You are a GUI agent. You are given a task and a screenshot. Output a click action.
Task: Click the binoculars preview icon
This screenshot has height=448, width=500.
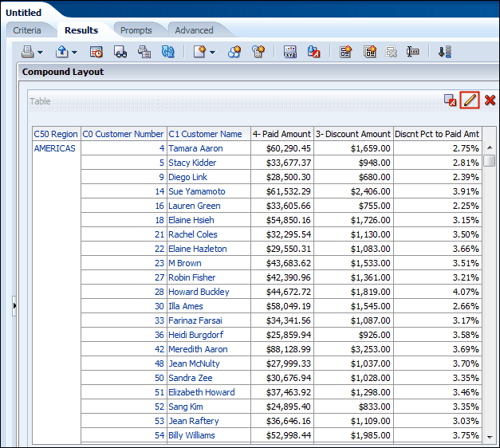click(x=120, y=52)
